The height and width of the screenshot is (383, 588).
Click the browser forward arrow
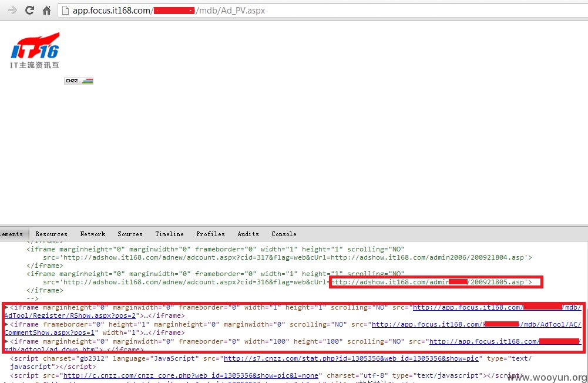[x=12, y=11]
